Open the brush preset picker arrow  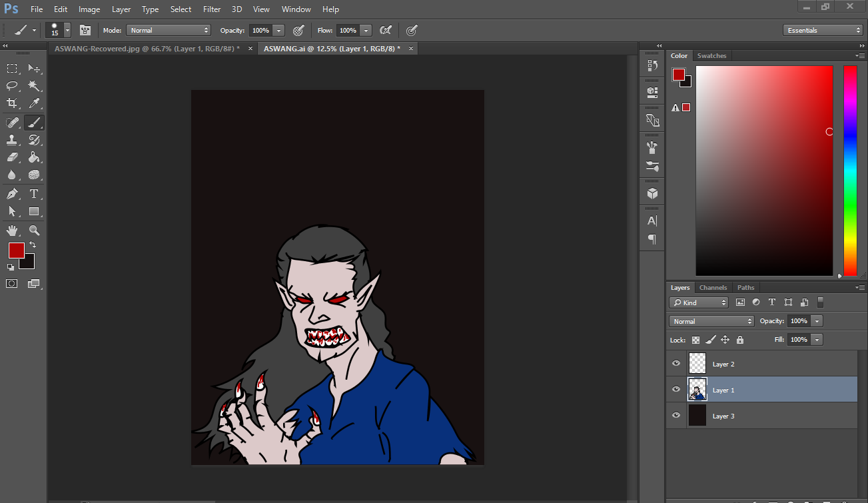(x=67, y=30)
